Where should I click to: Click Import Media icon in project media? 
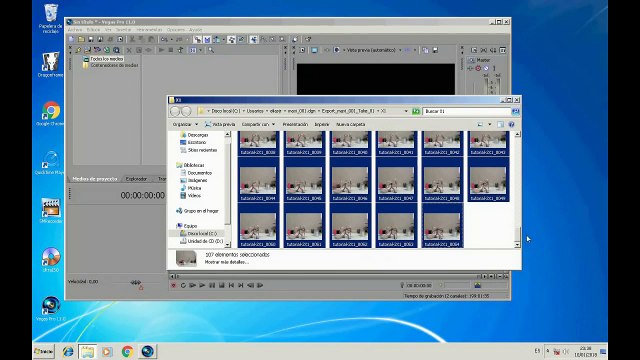point(78,50)
